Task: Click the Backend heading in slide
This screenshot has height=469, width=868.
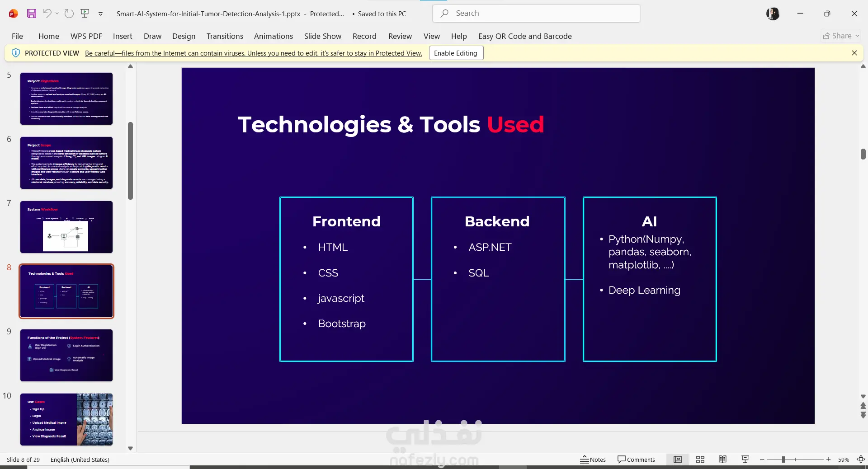Action: [497, 221]
